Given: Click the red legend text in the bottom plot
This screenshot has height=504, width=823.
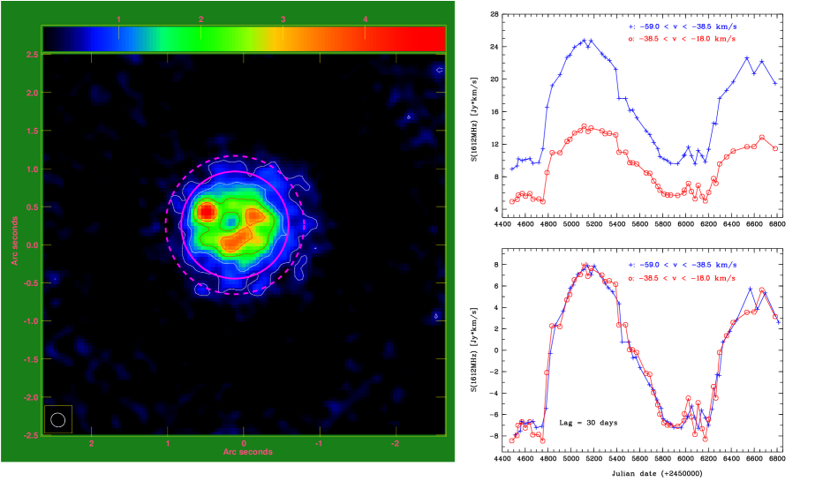Looking at the screenshot, I should tap(682, 278).
